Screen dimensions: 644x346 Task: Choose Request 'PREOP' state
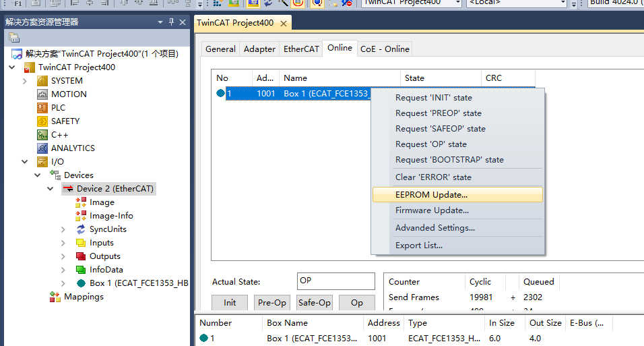pos(457,113)
